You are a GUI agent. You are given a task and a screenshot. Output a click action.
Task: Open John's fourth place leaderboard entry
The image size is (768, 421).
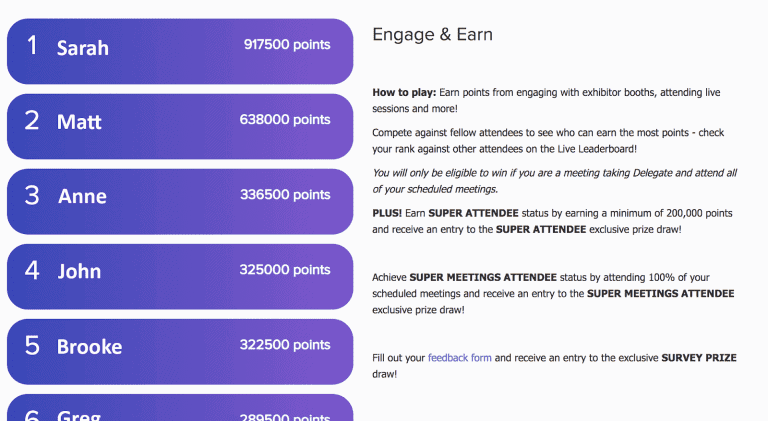tap(180, 275)
